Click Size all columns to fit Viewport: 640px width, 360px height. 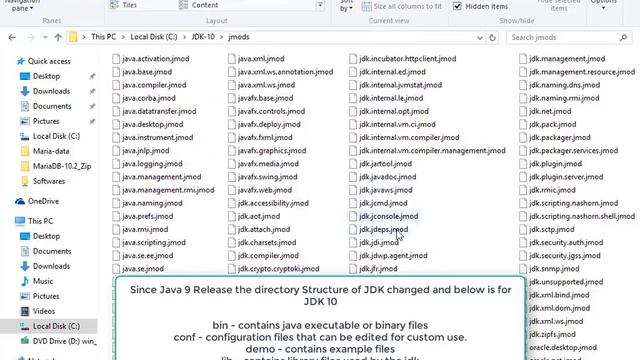tap(402, 6)
